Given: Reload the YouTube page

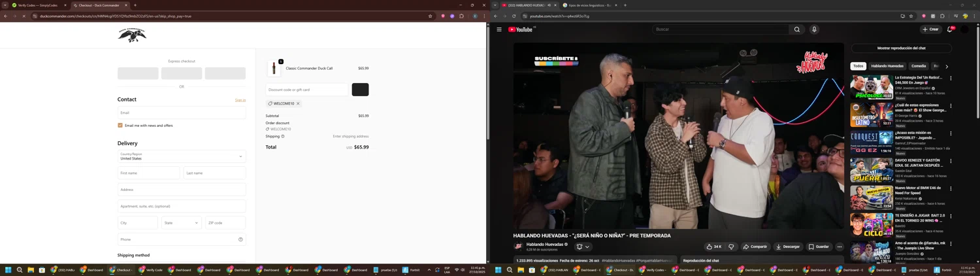Looking at the screenshot, I should pos(514,16).
